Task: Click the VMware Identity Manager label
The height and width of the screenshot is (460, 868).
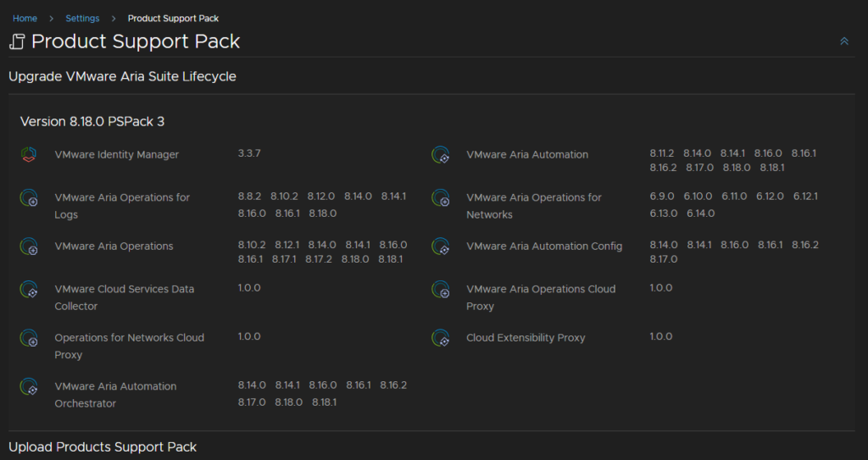Action: click(117, 154)
